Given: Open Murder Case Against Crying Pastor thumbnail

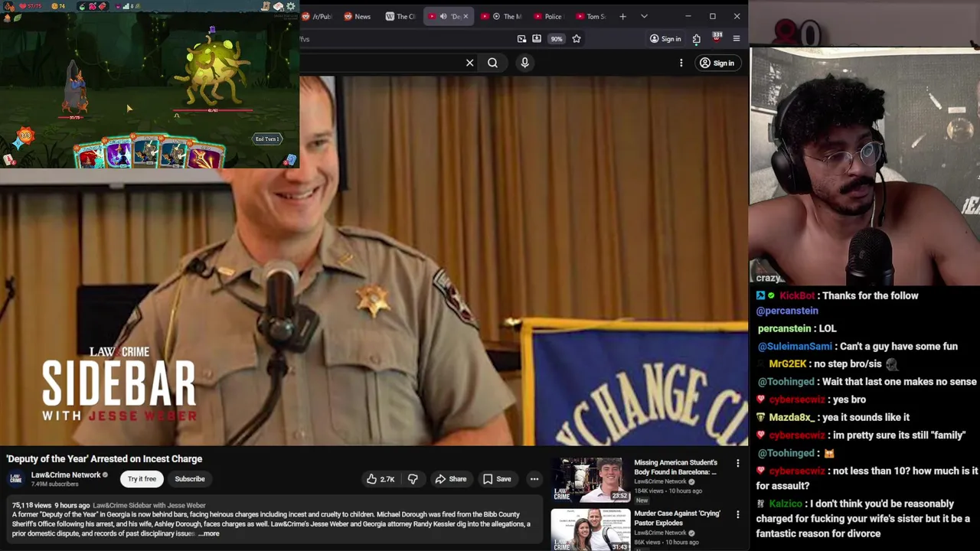Looking at the screenshot, I should 590,530.
